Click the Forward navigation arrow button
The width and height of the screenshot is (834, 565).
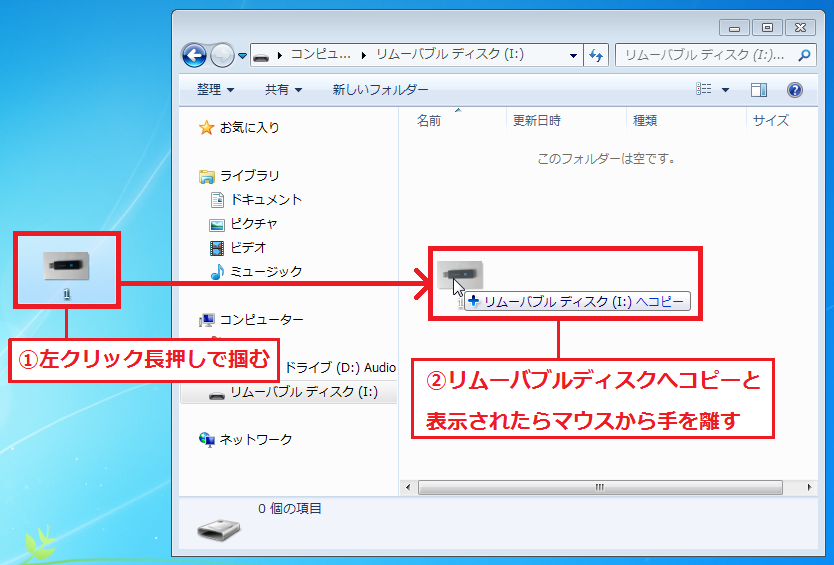(222, 55)
